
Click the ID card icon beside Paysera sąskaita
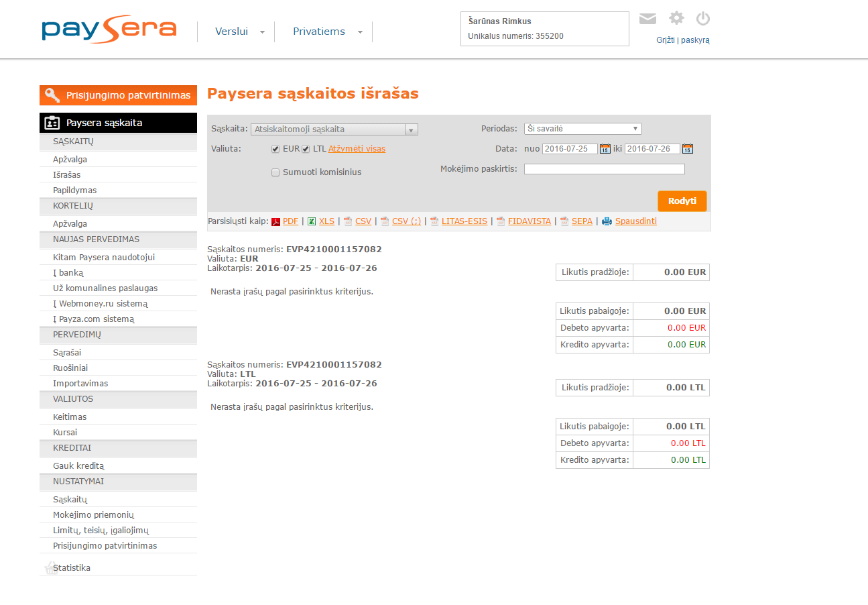pos(52,123)
